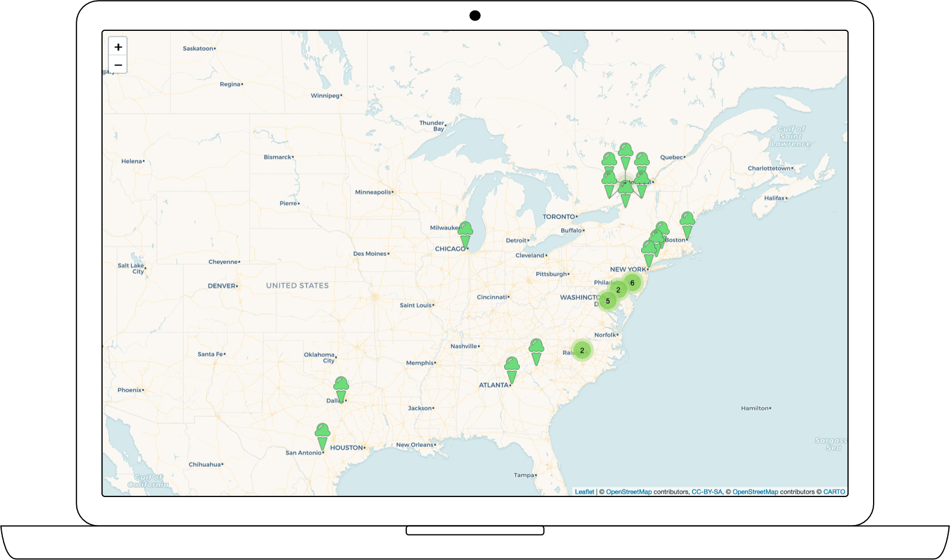Open the Leaflet attribution link

click(585, 492)
